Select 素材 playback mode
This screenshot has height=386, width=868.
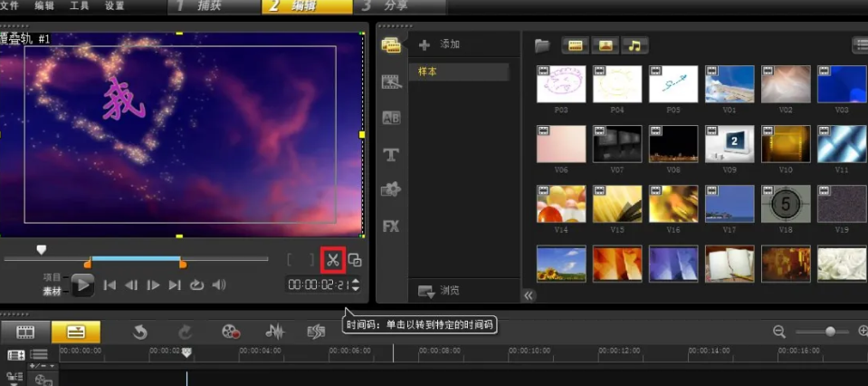pos(52,291)
